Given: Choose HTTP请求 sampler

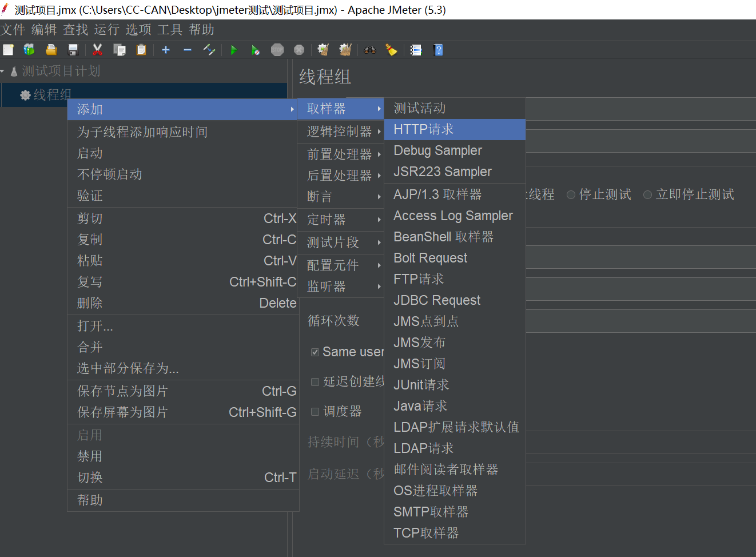Looking at the screenshot, I should pyautogui.click(x=455, y=129).
